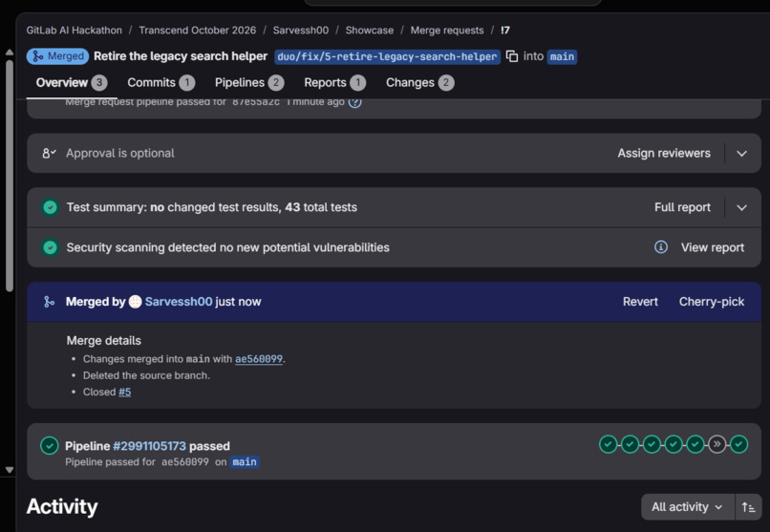Go to Sarvessh00 breadcrumb
Viewport: 770px width, 532px height.
(x=301, y=30)
